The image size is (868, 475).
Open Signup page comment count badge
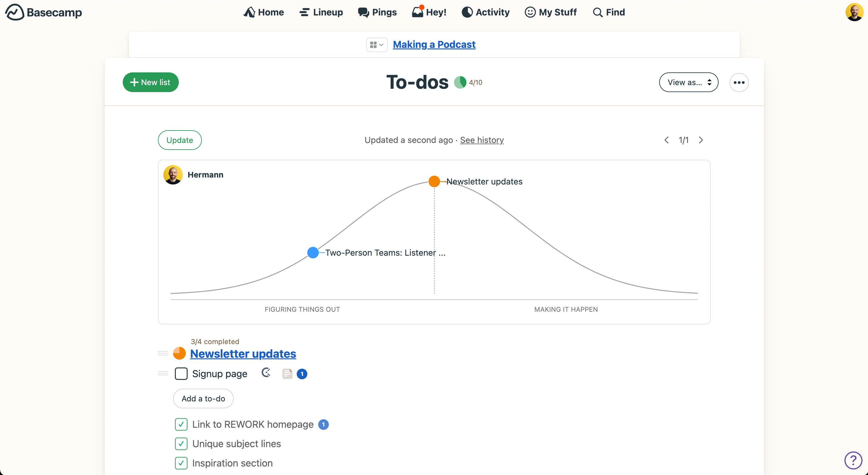pos(302,374)
